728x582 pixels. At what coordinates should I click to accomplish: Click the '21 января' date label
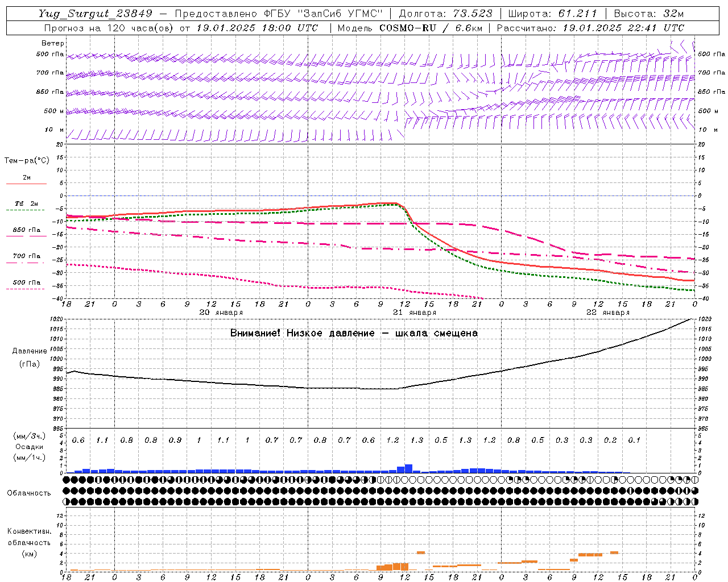[415, 313]
